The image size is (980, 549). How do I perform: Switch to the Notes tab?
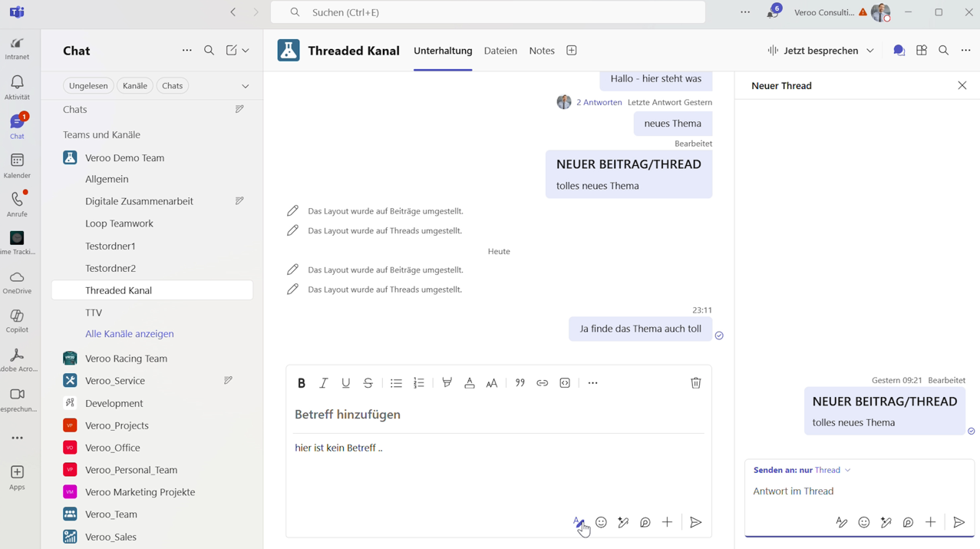pos(542,51)
